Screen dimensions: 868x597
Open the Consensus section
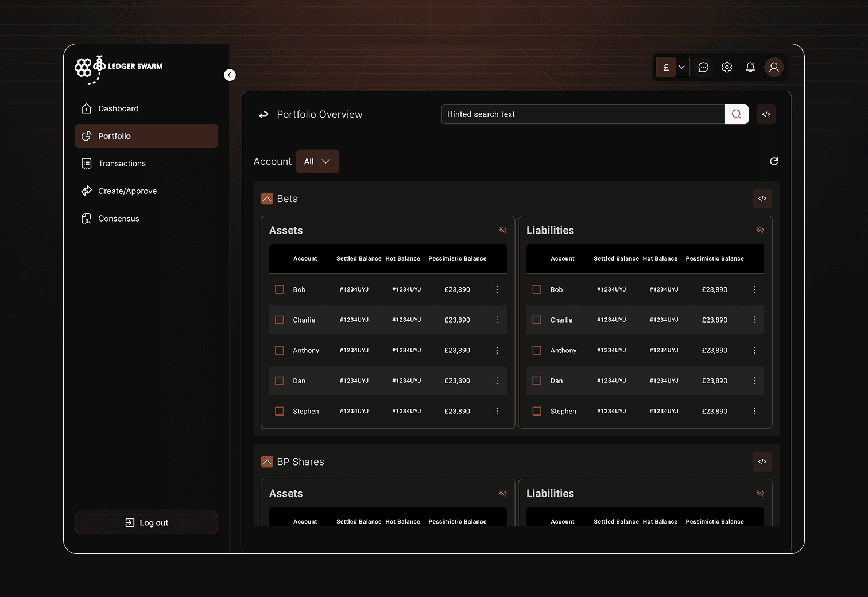tap(118, 218)
